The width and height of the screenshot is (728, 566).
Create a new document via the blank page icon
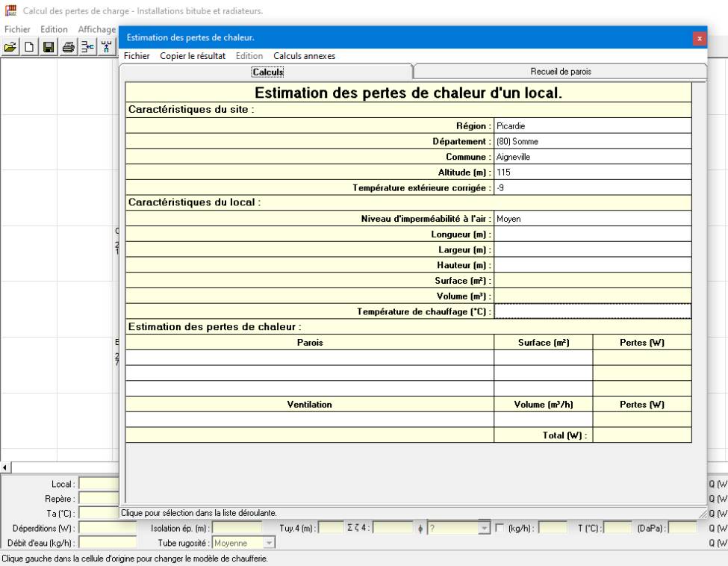(x=28, y=46)
